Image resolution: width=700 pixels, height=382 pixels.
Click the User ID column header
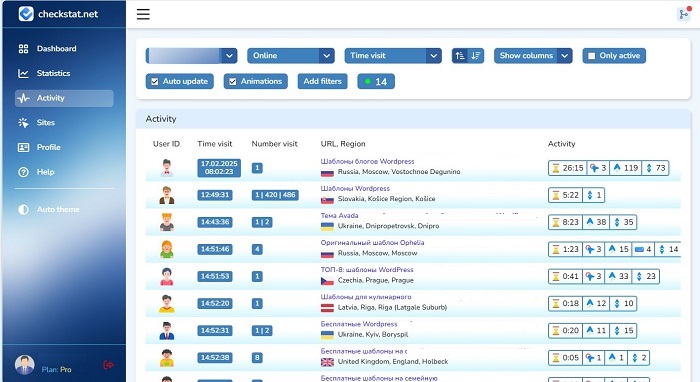point(166,144)
